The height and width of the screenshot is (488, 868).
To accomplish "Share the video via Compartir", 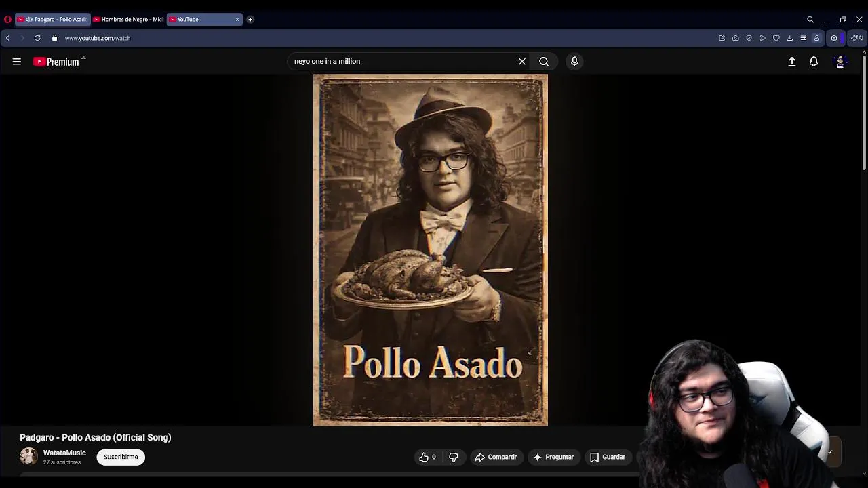I will 496,457.
